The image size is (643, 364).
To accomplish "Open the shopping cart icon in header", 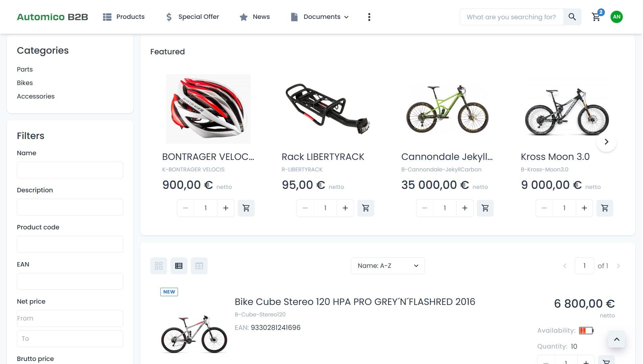I will (596, 17).
